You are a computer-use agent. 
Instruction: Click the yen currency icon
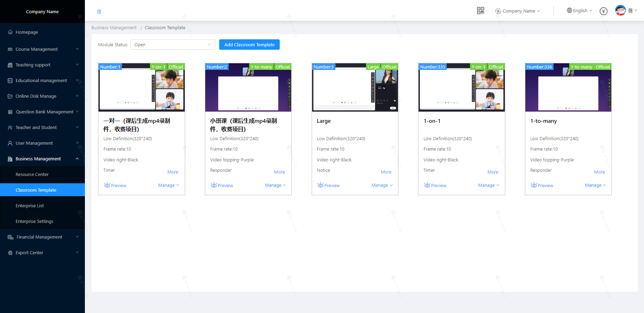click(604, 11)
